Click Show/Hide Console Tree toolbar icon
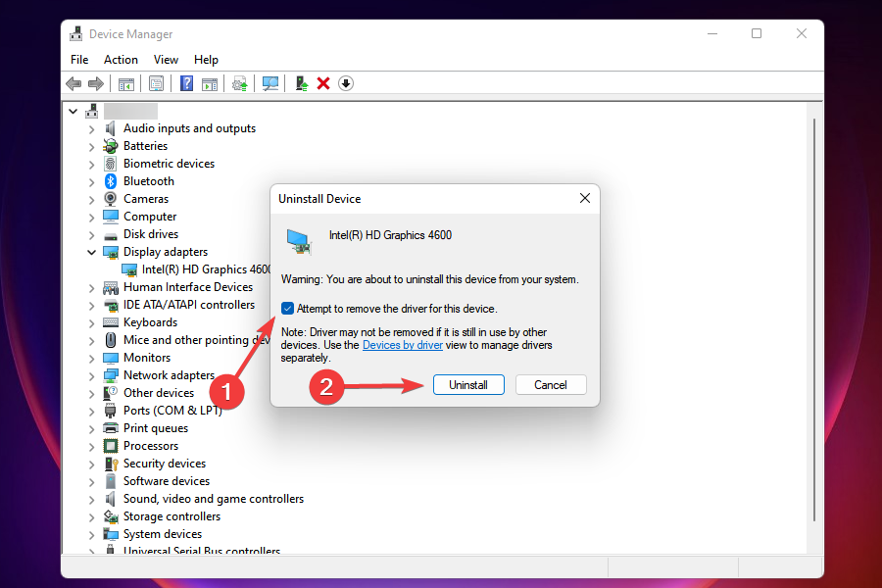This screenshot has height=588, width=882. pos(126,84)
